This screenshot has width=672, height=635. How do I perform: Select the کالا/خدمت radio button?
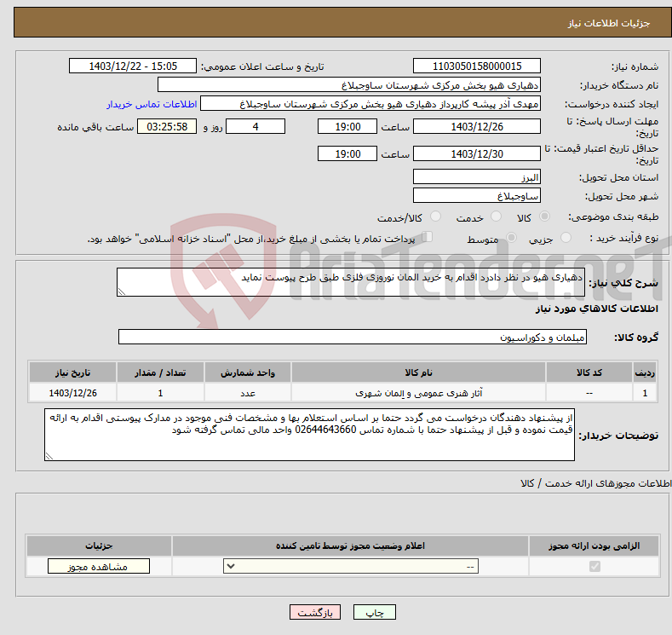(435, 216)
